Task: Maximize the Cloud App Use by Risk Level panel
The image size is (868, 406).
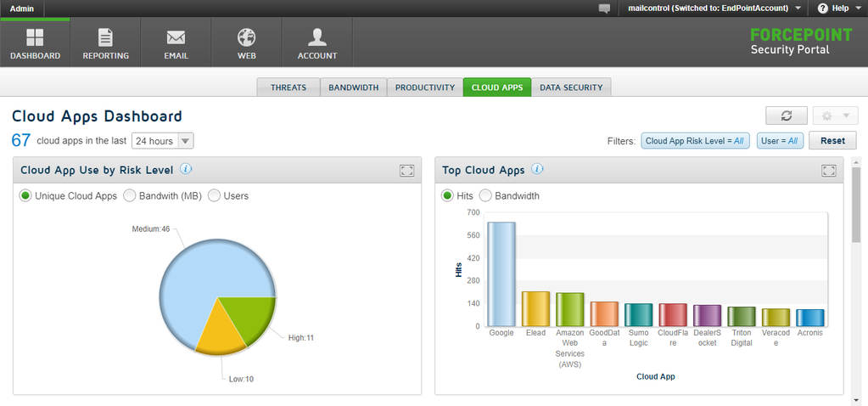Action: click(x=407, y=171)
